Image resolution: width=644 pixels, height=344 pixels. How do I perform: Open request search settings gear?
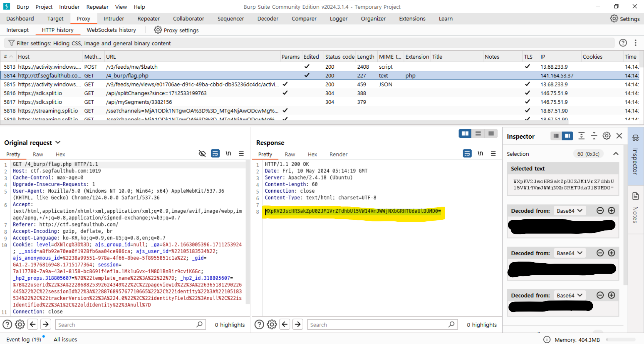pyautogui.click(x=20, y=324)
